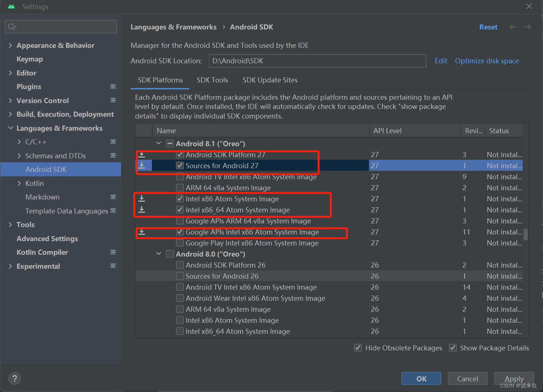The image size is (543, 392).
Task: Expand Appearance & Behavior section
Action: (10, 45)
